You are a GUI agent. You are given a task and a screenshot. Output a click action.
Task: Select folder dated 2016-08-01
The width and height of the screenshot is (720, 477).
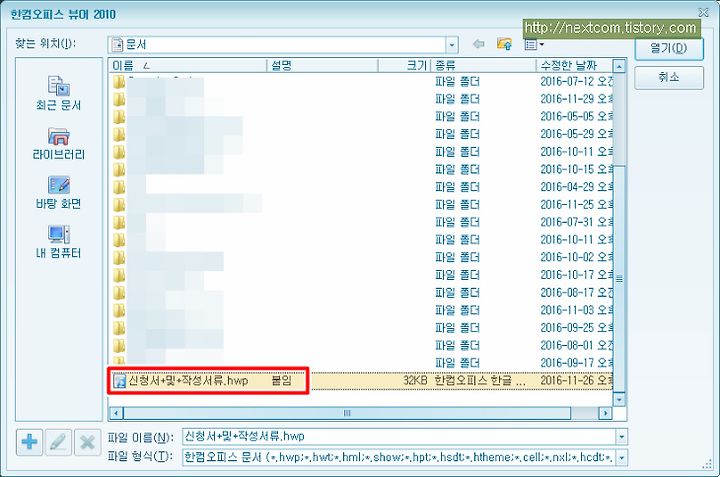[361, 345]
